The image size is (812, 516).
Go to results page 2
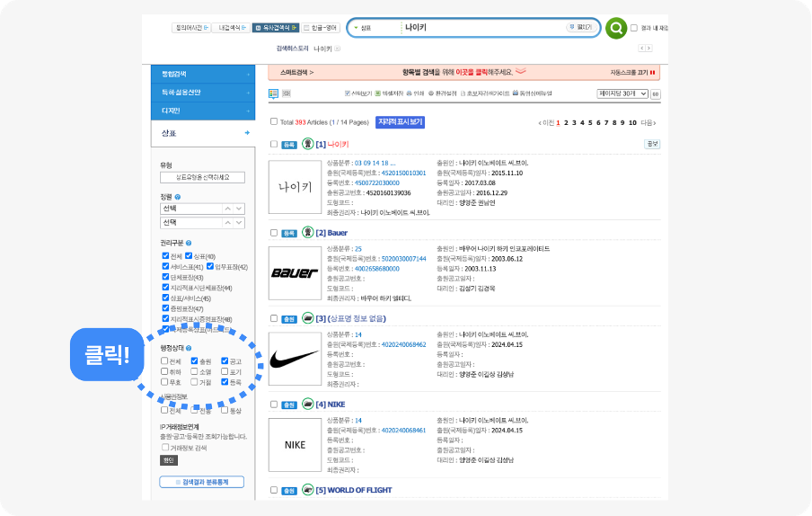[566, 123]
